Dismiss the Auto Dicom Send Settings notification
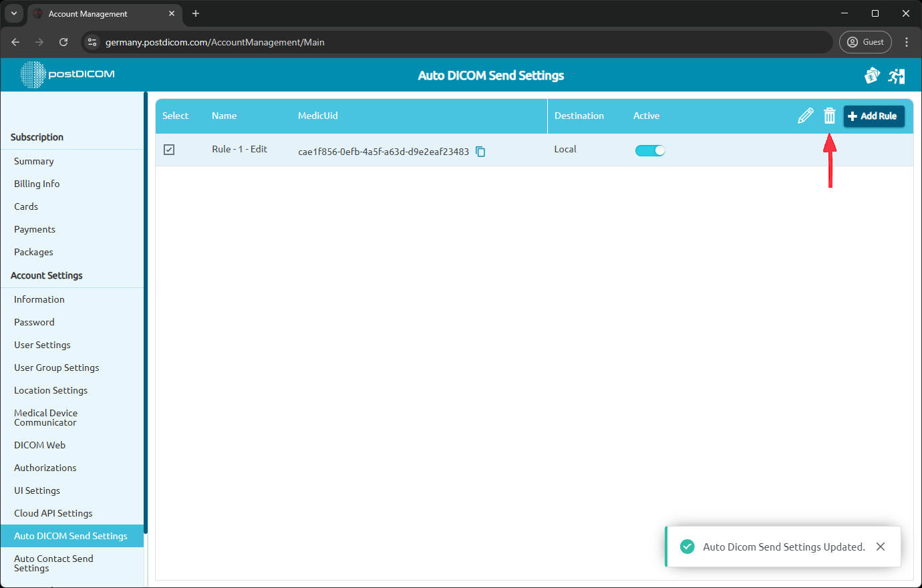The width and height of the screenshot is (922, 588). [881, 547]
